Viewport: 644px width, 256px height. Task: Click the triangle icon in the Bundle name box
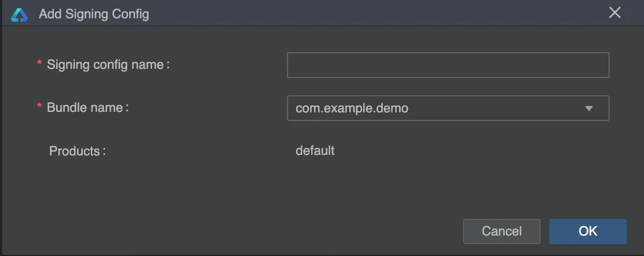click(589, 108)
